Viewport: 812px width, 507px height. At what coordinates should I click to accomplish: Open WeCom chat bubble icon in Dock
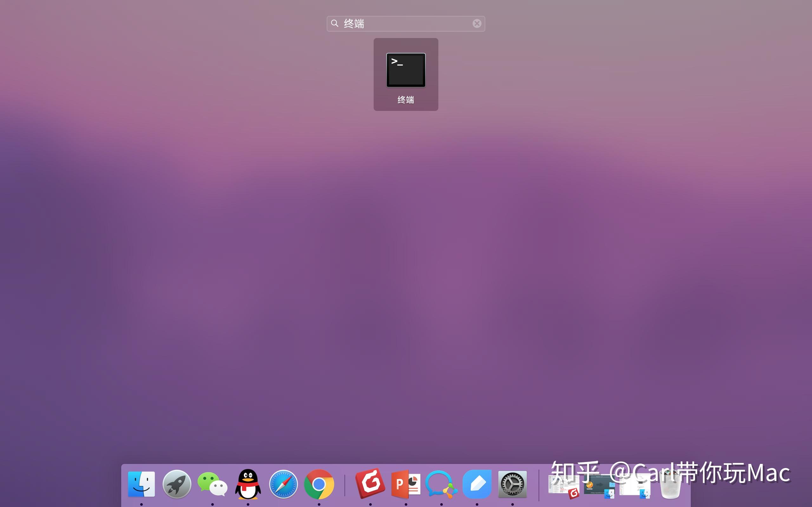tap(441, 484)
